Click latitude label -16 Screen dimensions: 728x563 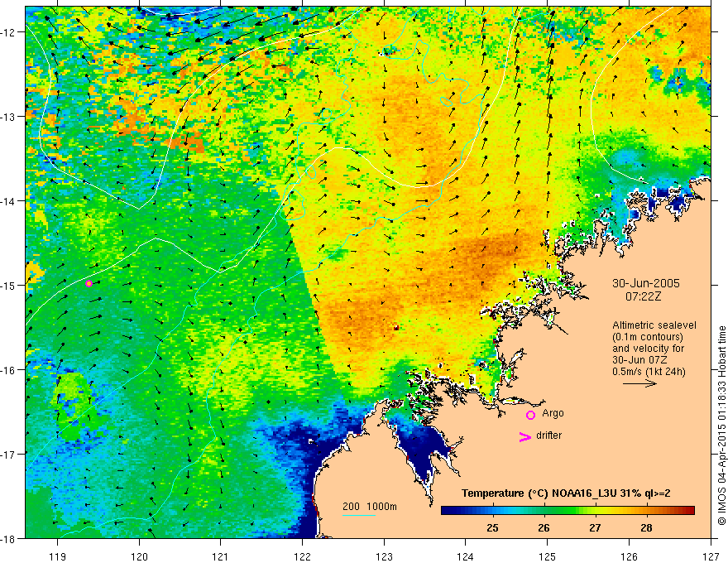pyautogui.click(x=9, y=370)
